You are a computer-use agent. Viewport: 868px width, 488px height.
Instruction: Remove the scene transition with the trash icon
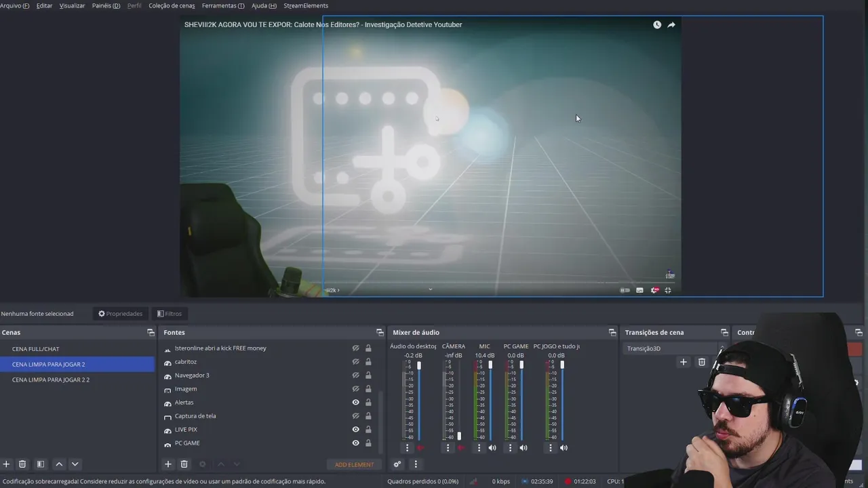tap(702, 362)
